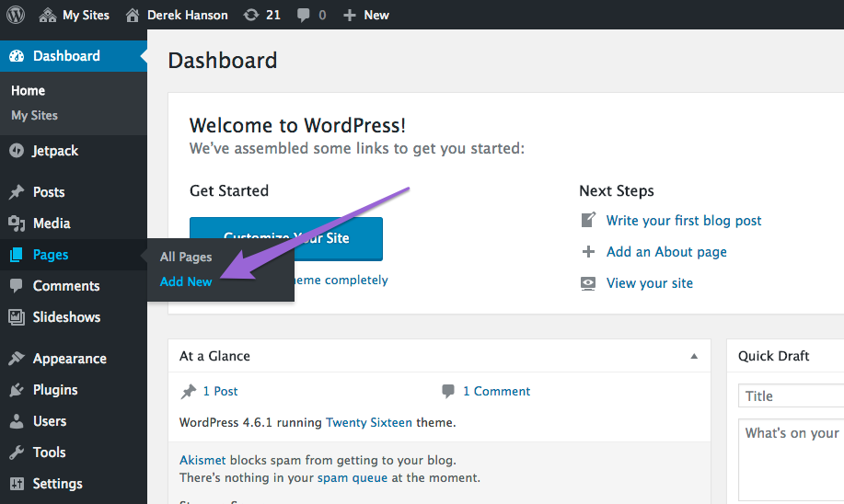Select Add New under Pages
The image size is (844, 504).
click(x=186, y=281)
